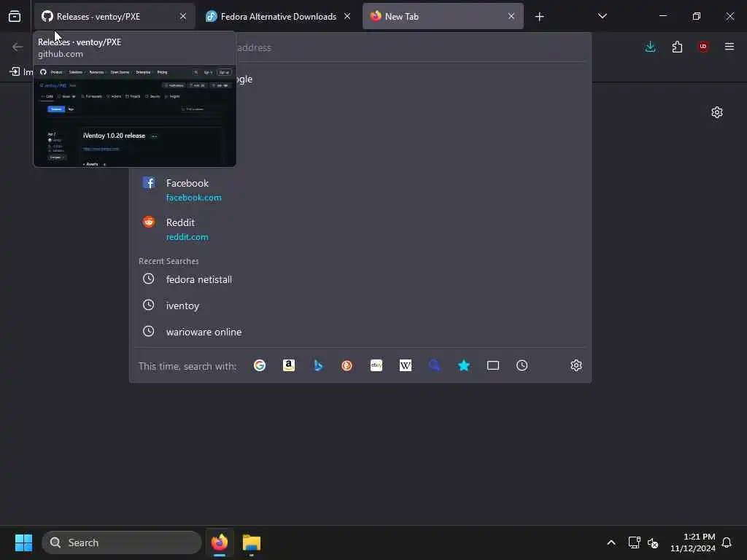Click the tab preview thumbnail of ventoy/PXE
This screenshot has height=560, width=747.
(135, 116)
